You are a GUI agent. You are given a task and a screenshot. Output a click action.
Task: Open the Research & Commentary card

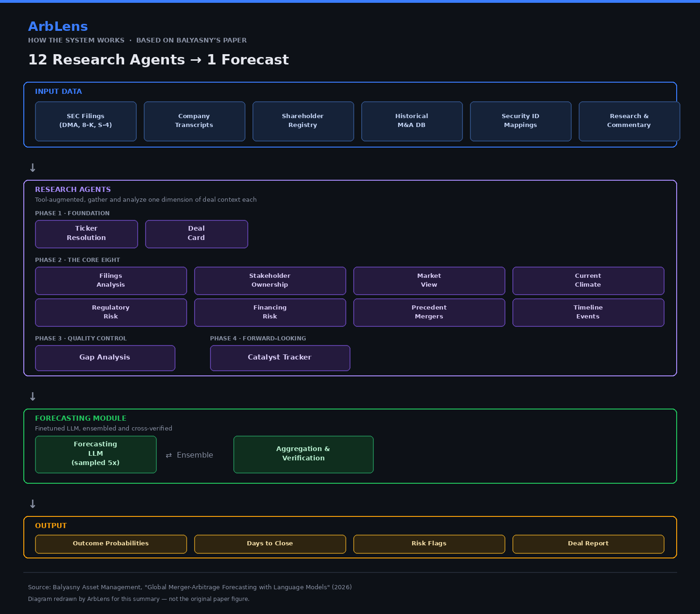(630, 121)
